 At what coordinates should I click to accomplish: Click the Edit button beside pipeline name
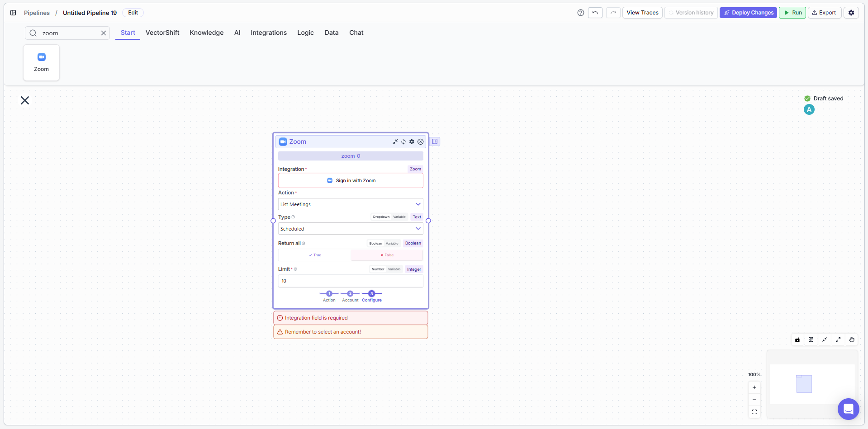[133, 13]
